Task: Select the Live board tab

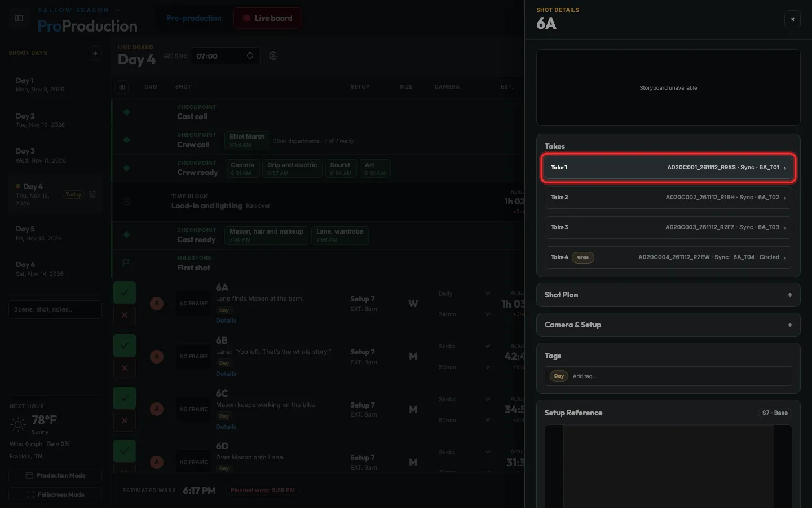Action: point(267,18)
